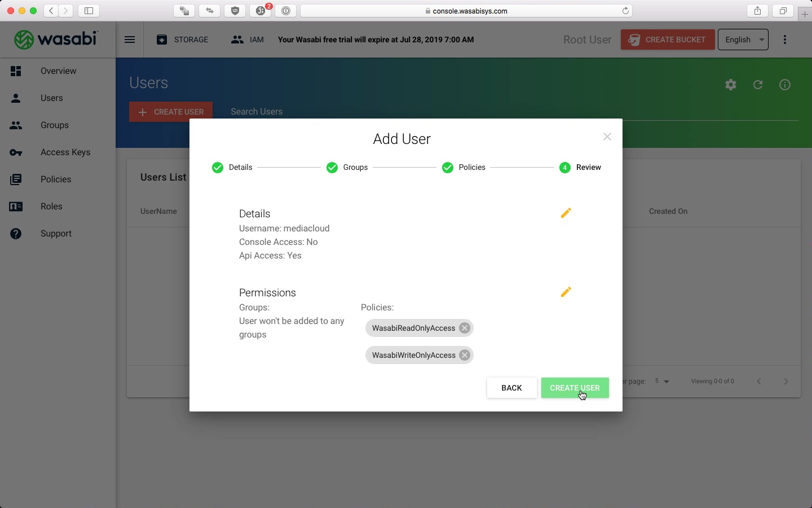This screenshot has height=508, width=812.
Task: Go to Overview in sidebar
Action: coord(58,71)
